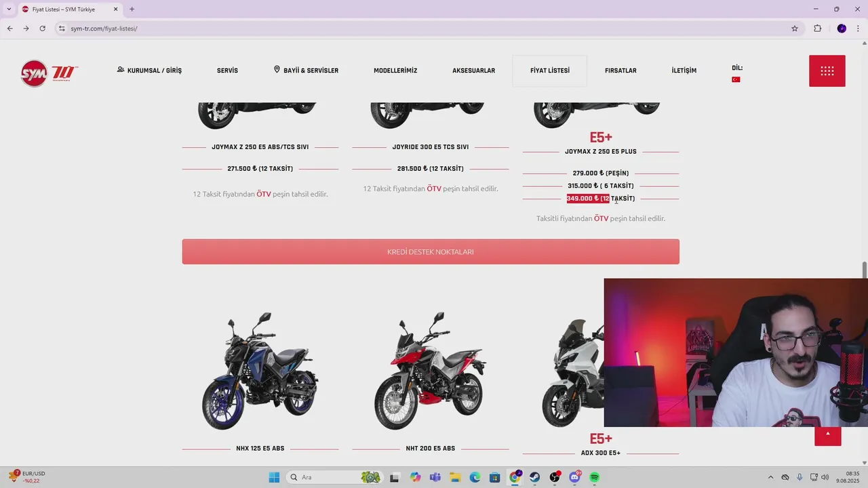
Task: Open the Modellerimiz menu item
Action: [x=395, y=70]
